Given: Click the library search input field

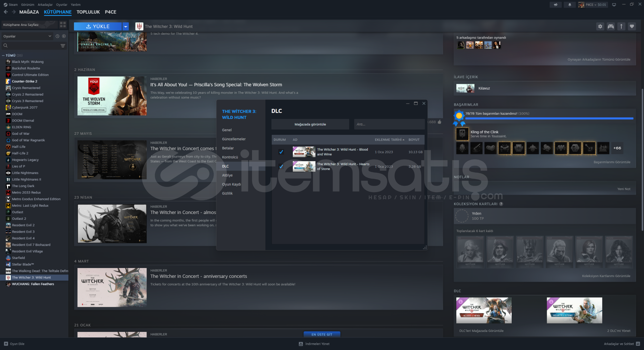Looking at the screenshot, I should pyautogui.click(x=31, y=46).
